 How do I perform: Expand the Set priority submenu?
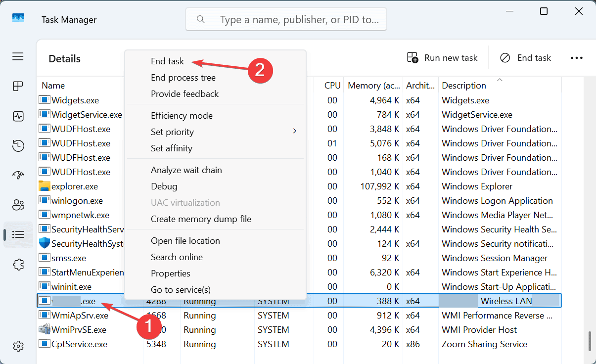(216, 132)
